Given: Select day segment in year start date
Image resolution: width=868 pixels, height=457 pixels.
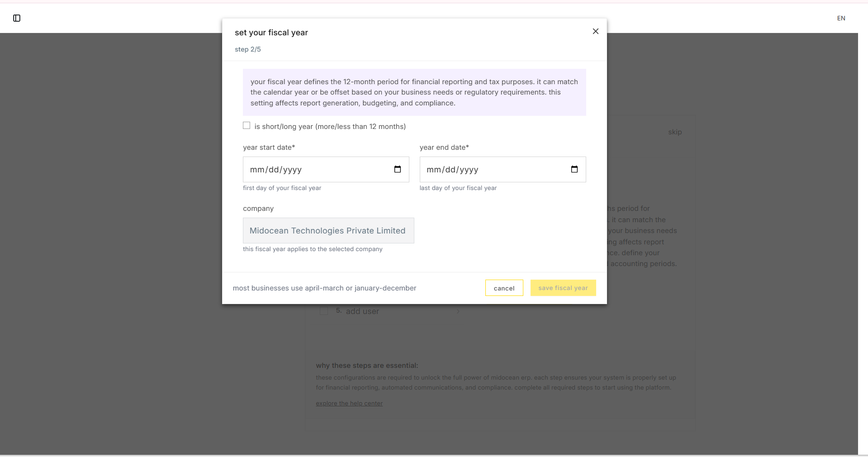Looking at the screenshot, I should pos(274,170).
